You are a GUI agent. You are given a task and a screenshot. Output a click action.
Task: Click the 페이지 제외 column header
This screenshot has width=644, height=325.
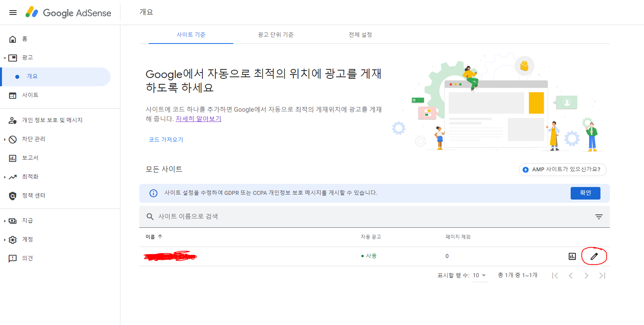458,237
